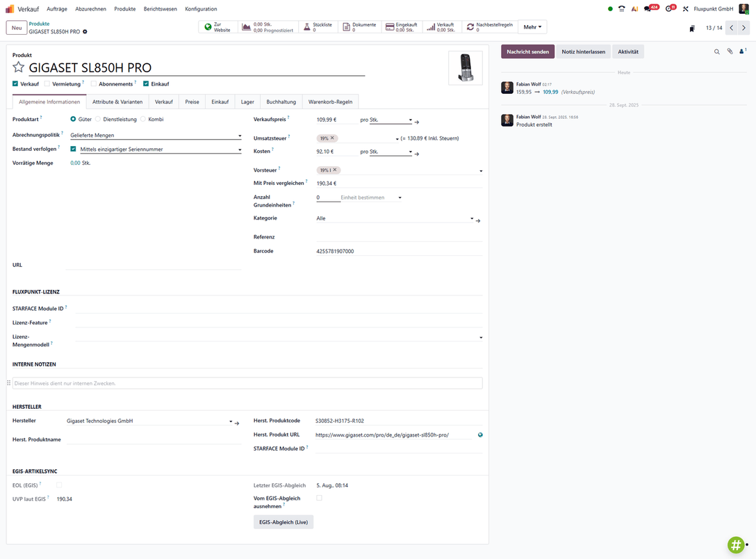Open the attachments paperclip icon
The image size is (756, 559).
[x=730, y=51]
